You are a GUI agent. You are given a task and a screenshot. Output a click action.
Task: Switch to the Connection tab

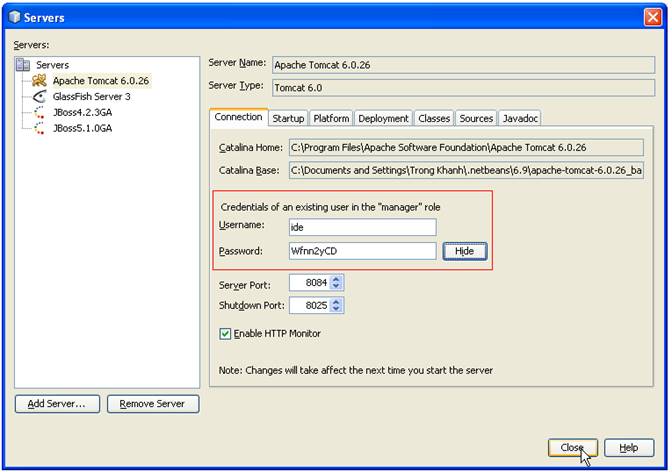pos(238,117)
